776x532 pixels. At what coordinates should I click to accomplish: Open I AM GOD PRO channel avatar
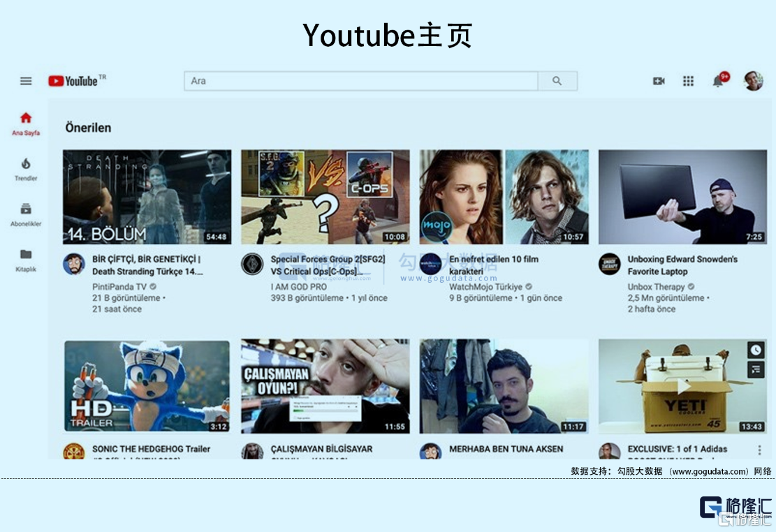click(252, 265)
